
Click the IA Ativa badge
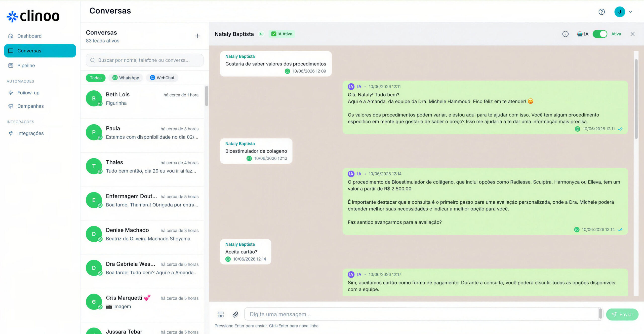(282, 34)
